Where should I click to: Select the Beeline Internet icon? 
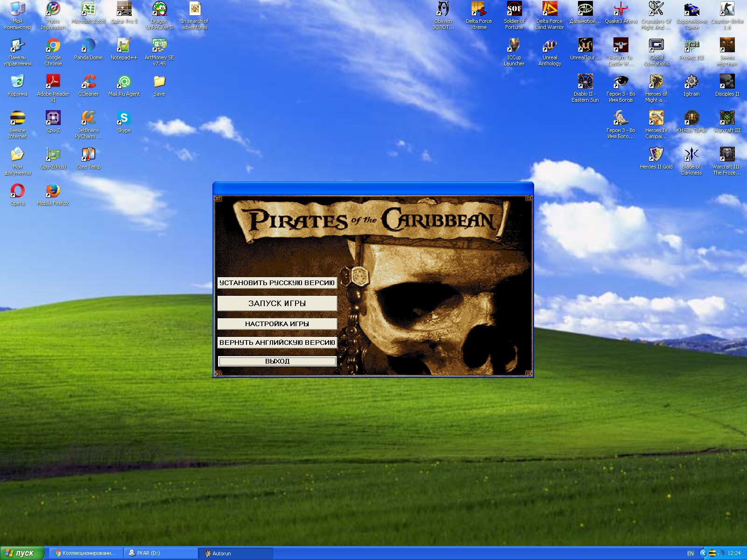pos(17,125)
